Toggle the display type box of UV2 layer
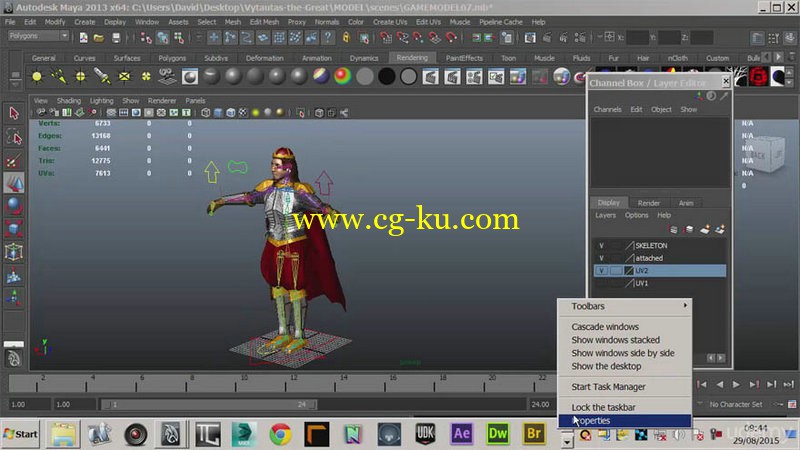 click(x=616, y=270)
